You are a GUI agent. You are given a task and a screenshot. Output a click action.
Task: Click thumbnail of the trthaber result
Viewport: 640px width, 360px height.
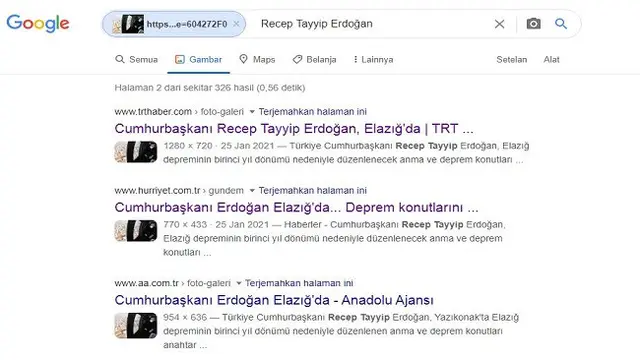(x=136, y=152)
